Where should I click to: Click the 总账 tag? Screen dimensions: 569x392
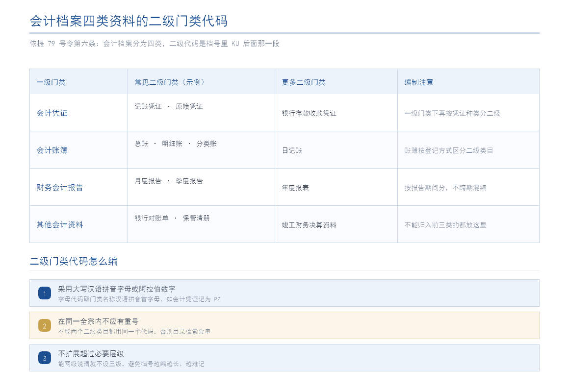141,144
